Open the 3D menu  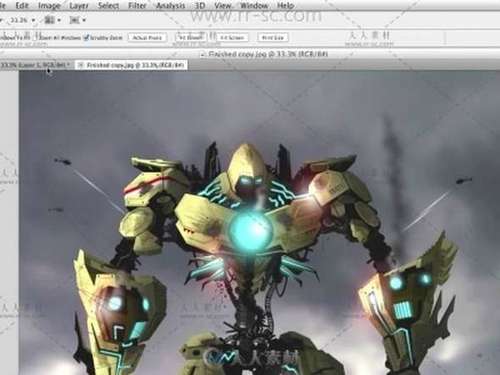200,5
